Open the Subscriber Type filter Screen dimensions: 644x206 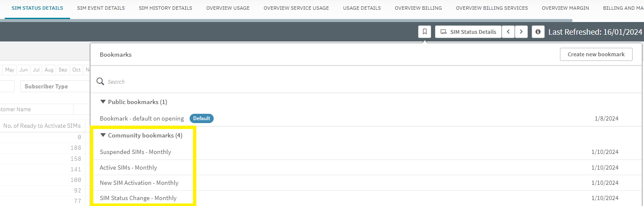pyautogui.click(x=54, y=86)
